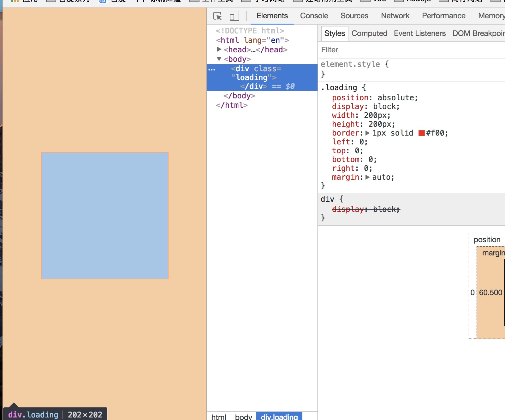The height and width of the screenshot is (420, 505).
Task: Expand the margin shorthand property triangle
Action: (x=367, y=177)
